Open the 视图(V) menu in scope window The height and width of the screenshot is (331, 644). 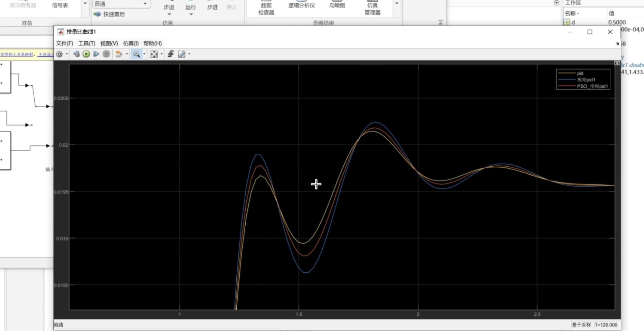click(x=109, y=43)
